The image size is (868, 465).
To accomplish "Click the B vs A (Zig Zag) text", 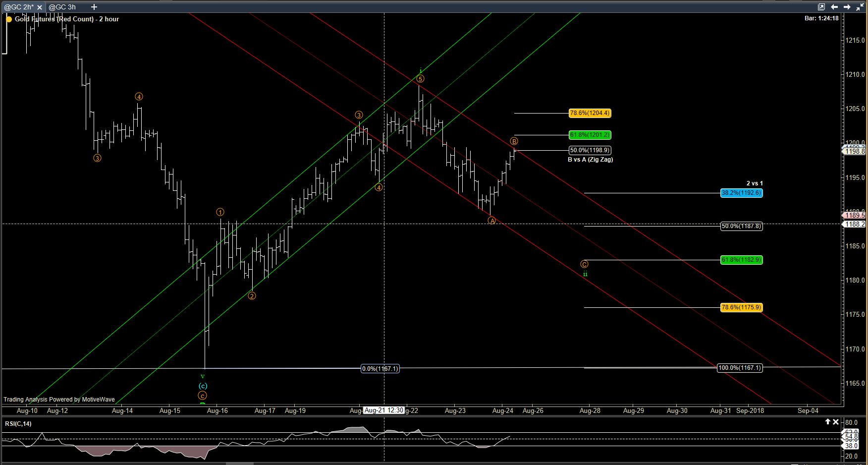I will point(590,160).
